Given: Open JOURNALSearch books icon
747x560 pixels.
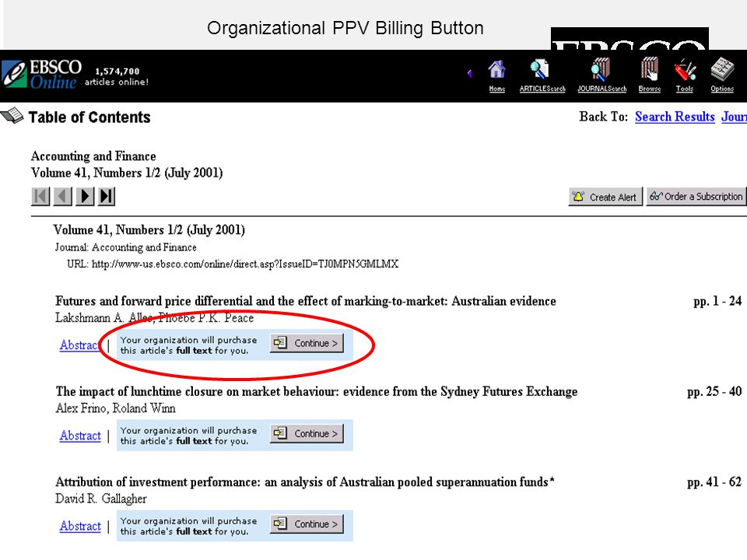Looking at the screenshot, I should click(x=601, y=69).
